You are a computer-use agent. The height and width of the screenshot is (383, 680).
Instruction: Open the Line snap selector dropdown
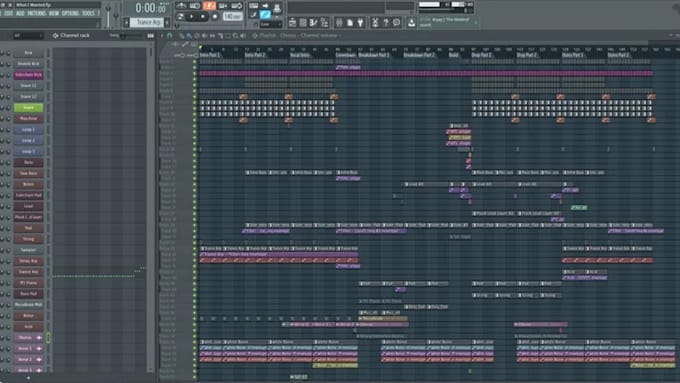coord(271,24)
